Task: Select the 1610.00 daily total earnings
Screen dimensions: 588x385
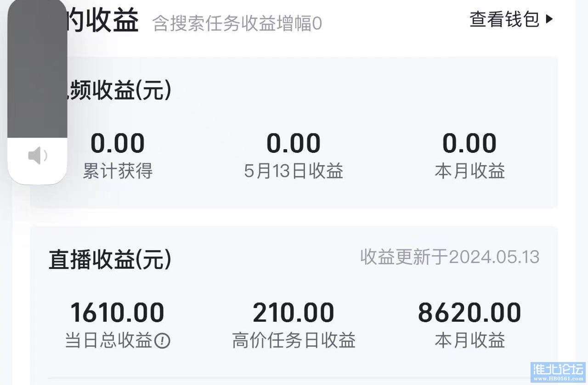Action: tap(117, 313)
